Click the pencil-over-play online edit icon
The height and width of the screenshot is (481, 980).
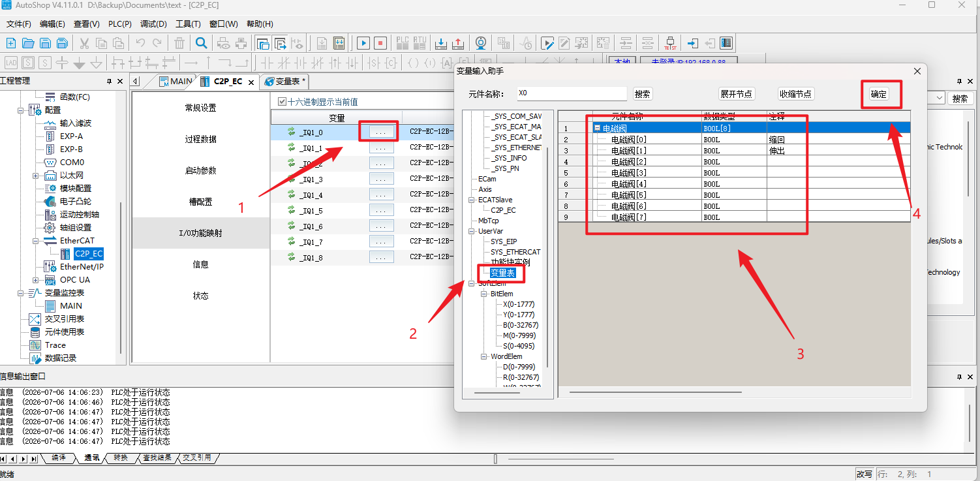click(547, 44)
